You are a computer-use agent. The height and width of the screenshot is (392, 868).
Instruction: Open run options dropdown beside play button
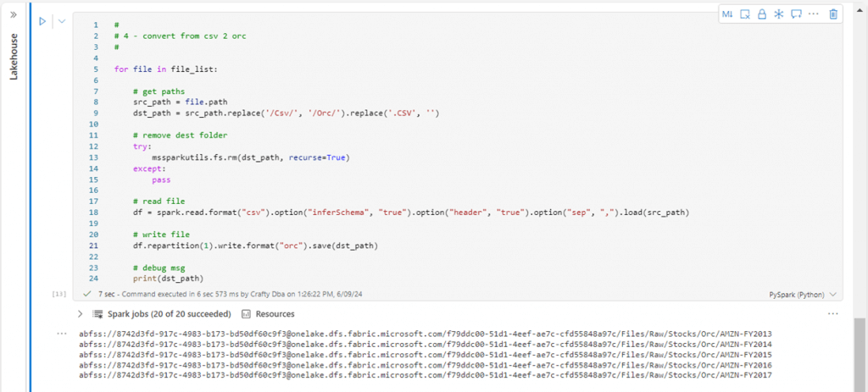coord(61,21)
